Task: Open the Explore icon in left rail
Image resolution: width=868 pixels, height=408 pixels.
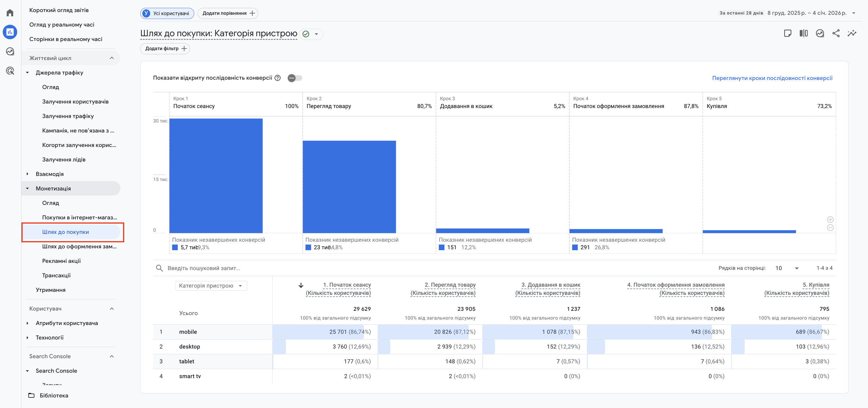Action: pyautogui.click(x=10, y=51)
